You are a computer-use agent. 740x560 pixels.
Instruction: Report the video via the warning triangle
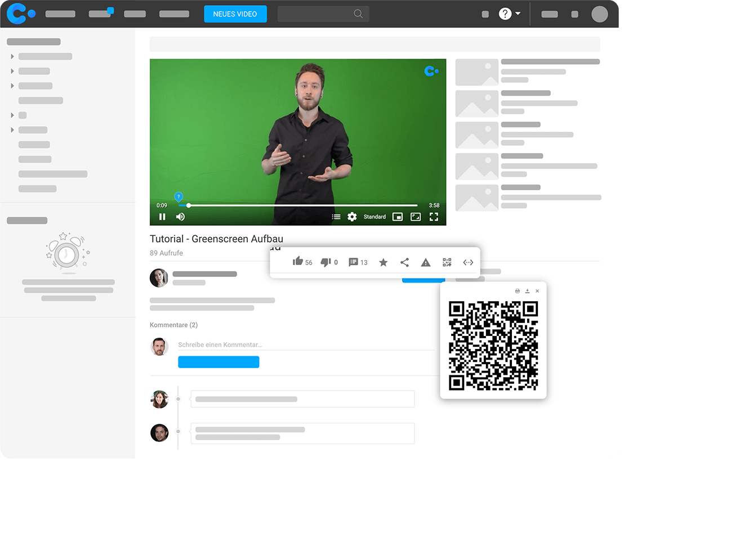426,262
